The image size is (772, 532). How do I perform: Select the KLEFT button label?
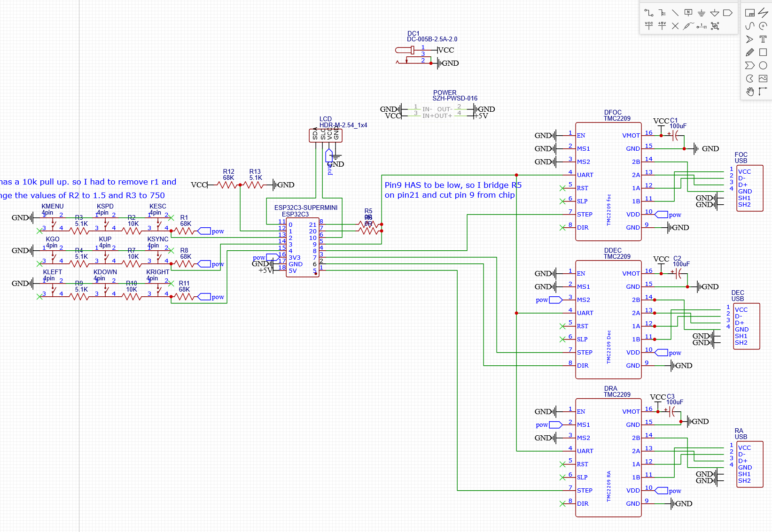[52, 275]
